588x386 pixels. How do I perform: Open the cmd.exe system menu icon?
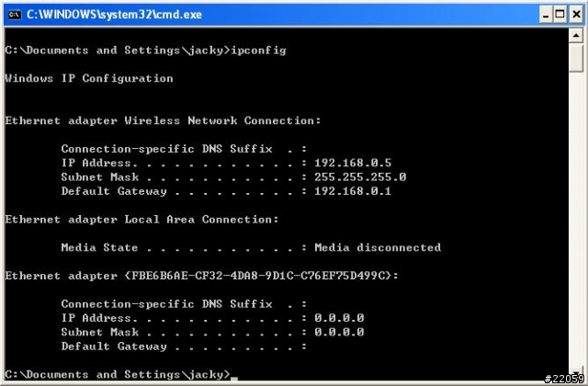pyautogui.click(x=15, y=15)
